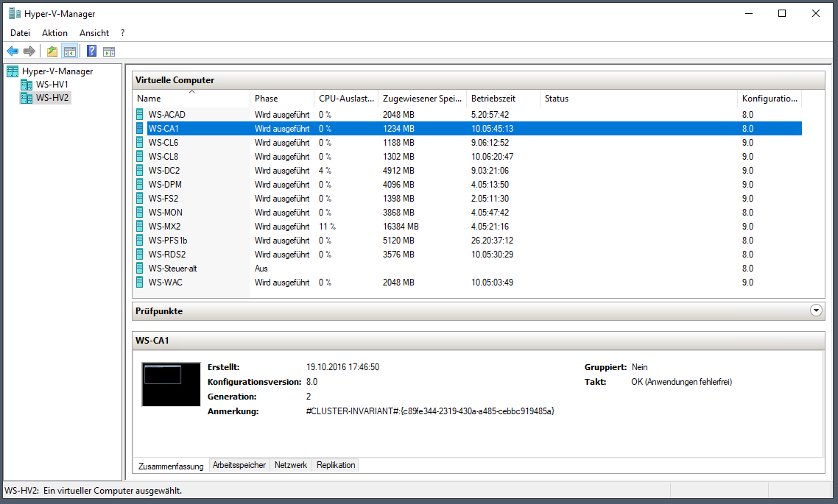
Task: Click the 4912 MB memory value
Action: (398, 170)
